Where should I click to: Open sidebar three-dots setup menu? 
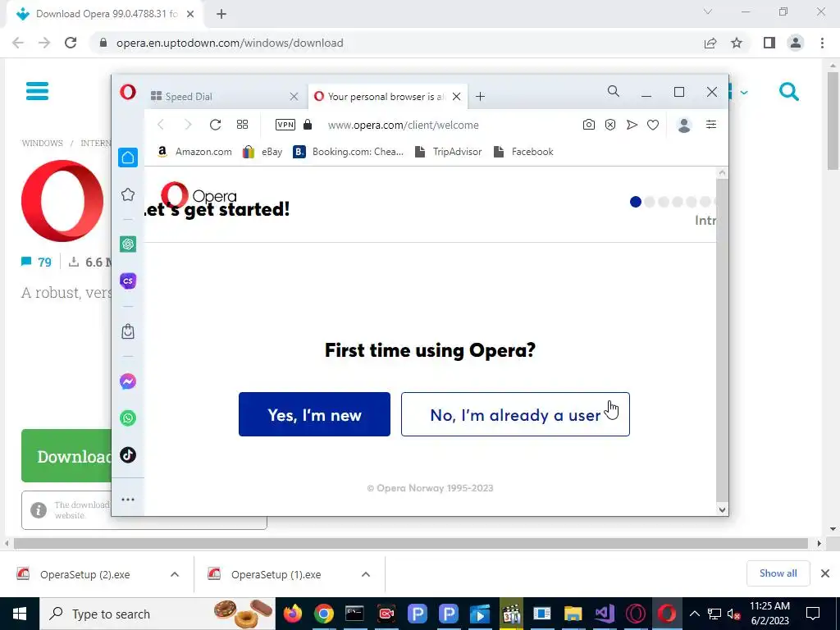click(127, 500)
